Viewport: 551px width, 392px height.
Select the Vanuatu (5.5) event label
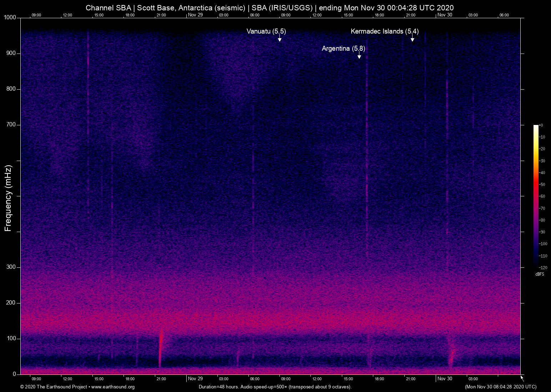[266, 31]
